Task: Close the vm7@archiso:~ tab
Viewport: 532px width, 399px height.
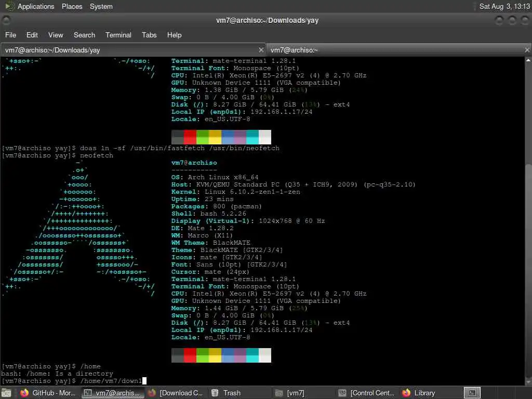Action: click(527, 50)
